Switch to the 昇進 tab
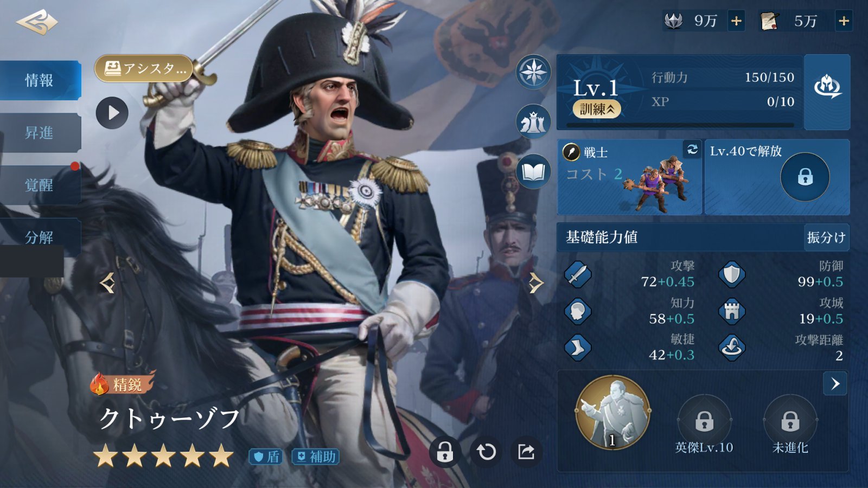The height and width of the screenshot is (488, 868). (x=40, y=132)
